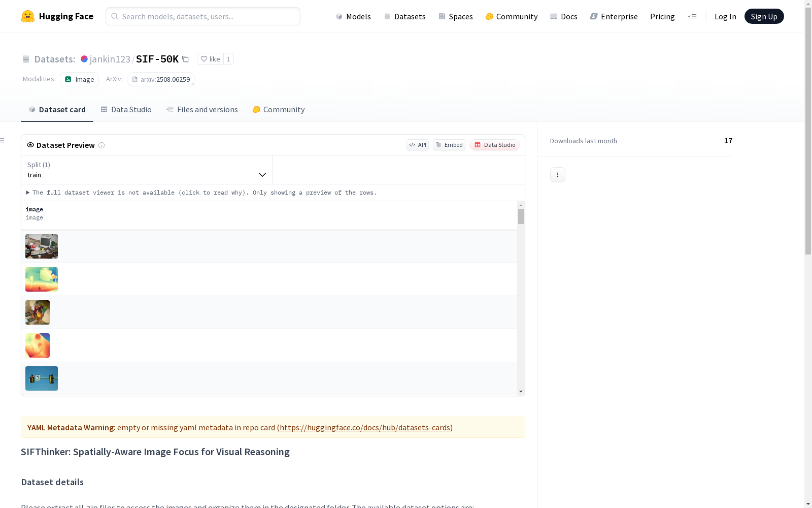Go to Datasets in navigation

tap(404, 16)
